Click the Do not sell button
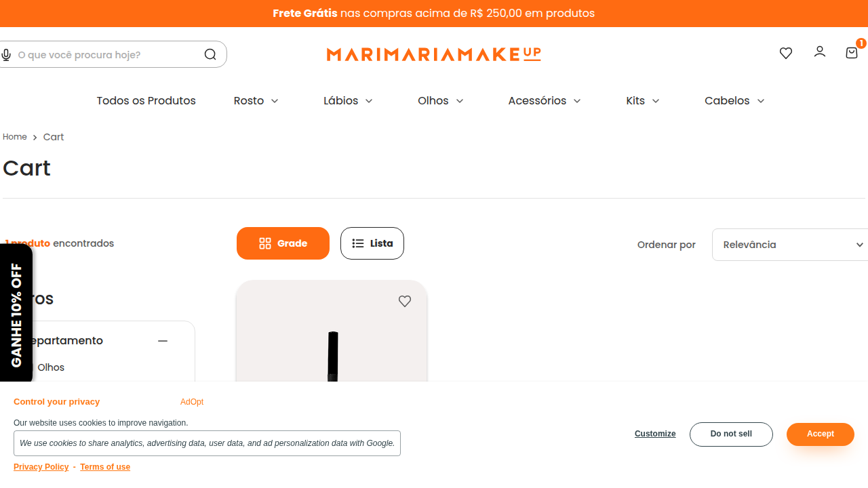The height and width of the screenshot is (488, 868). coord(731,434)
